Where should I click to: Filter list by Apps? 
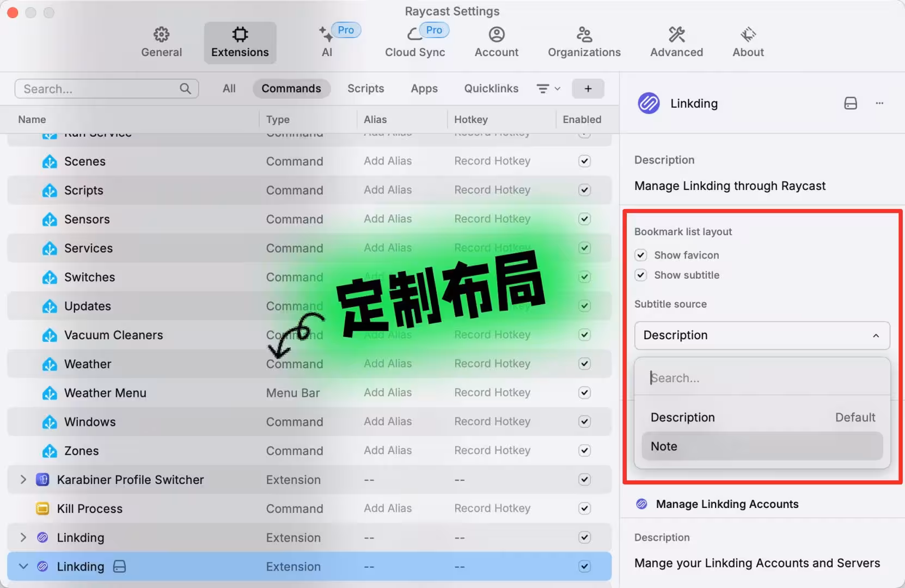(424, 89)
